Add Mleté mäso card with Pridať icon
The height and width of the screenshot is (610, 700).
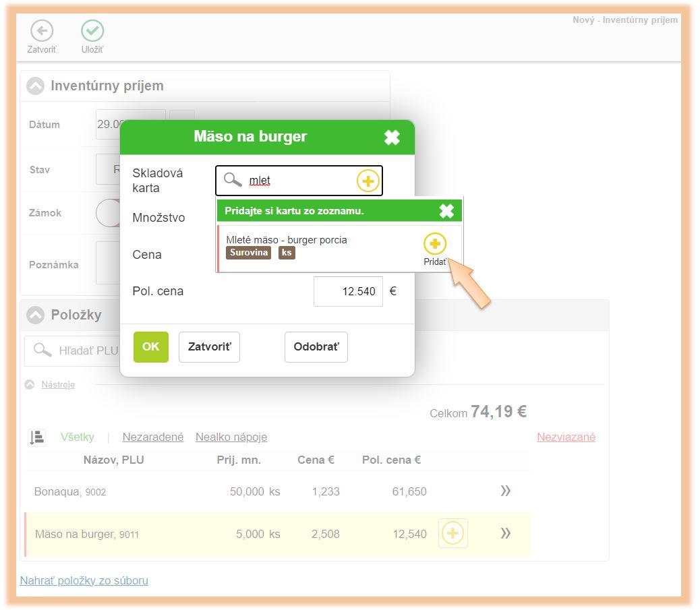pyautogui.click(x=435, y=244)
